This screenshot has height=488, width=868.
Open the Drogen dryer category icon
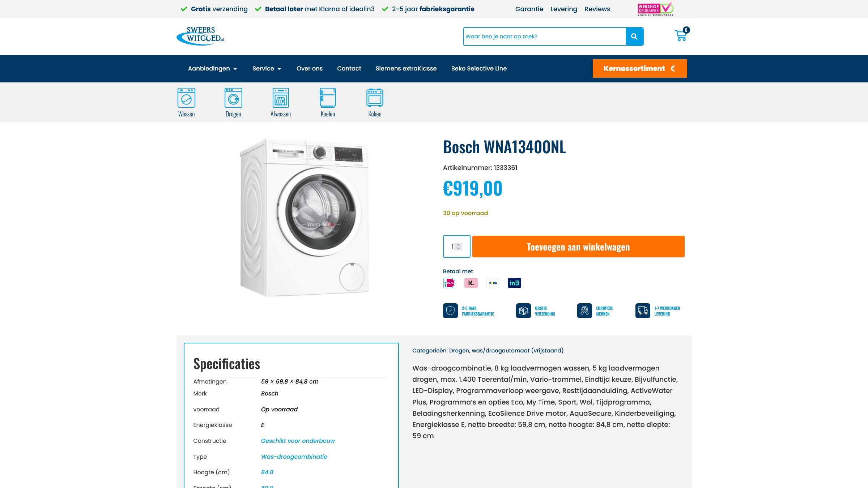(233, 98)
